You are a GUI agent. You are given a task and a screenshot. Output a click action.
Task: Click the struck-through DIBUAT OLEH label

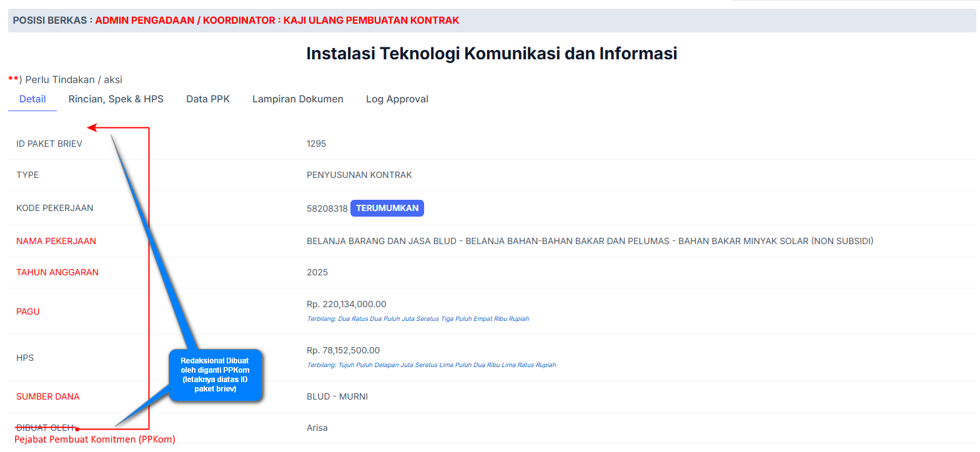tap(45, 428)
